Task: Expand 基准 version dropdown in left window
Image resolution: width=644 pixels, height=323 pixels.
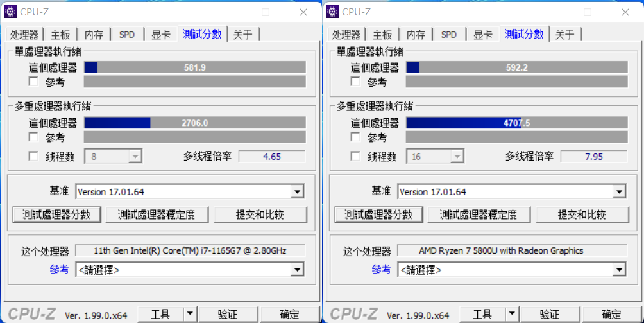Action: tap(298, 191)
